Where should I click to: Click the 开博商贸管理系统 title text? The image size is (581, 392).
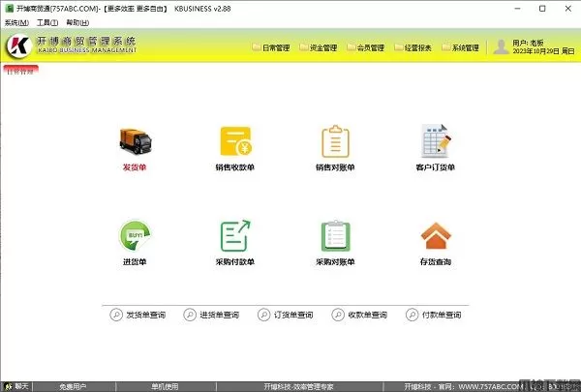(86, 41)
